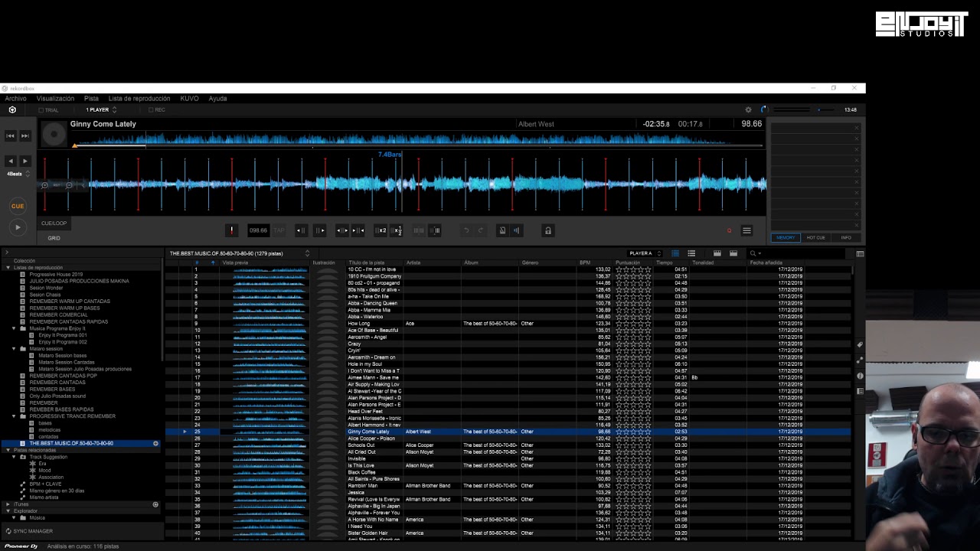The image size is (980, 551).
Task: Click the shift grid left button
Action: coord(301,230)
